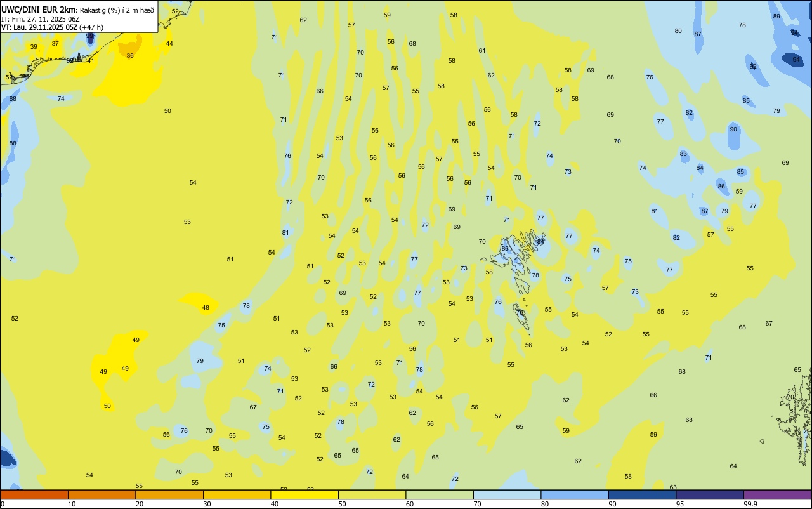Click the 99.9 tick label on the color scale
Screen dimensions: 812x509
click(750, 504)
